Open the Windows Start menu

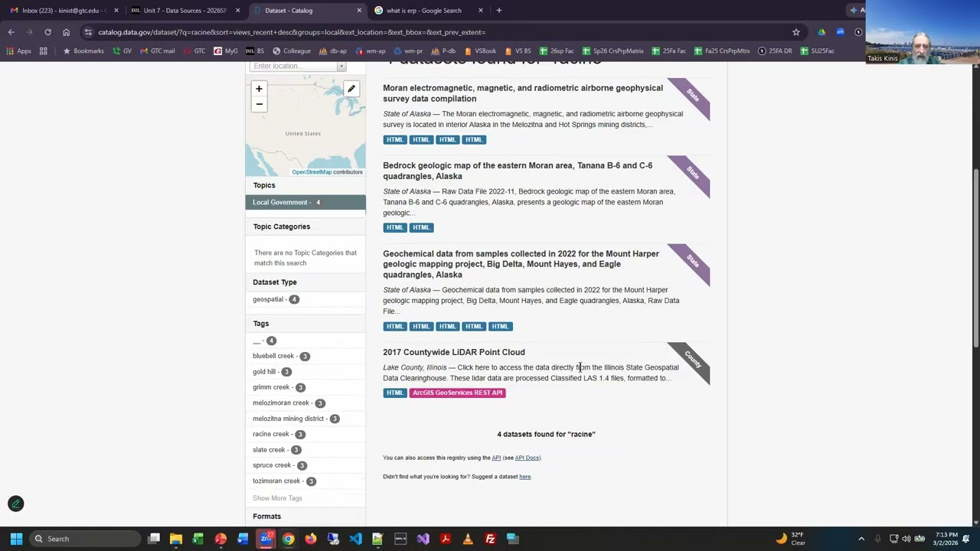(16, 539)
